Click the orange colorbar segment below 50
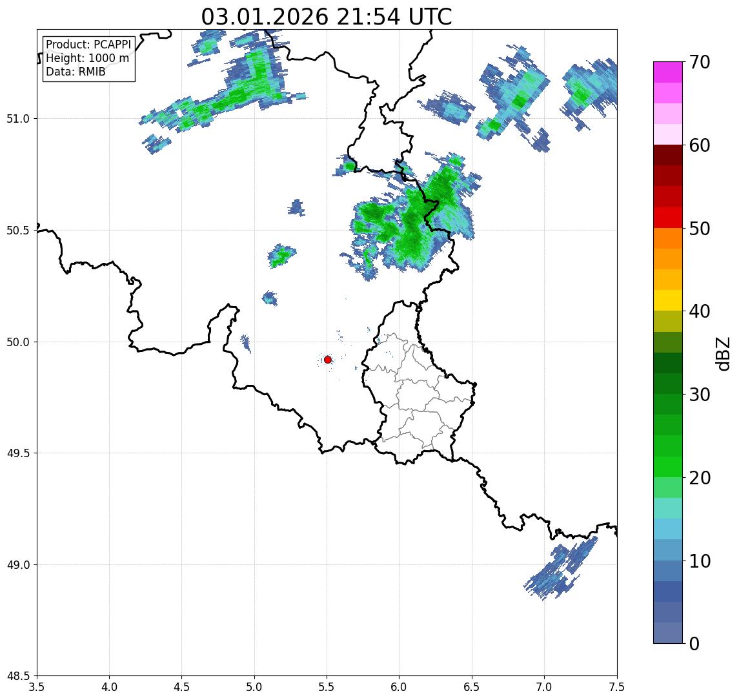Image resolution: width=739 pixels, height=700 pixels. click(668, 239)
